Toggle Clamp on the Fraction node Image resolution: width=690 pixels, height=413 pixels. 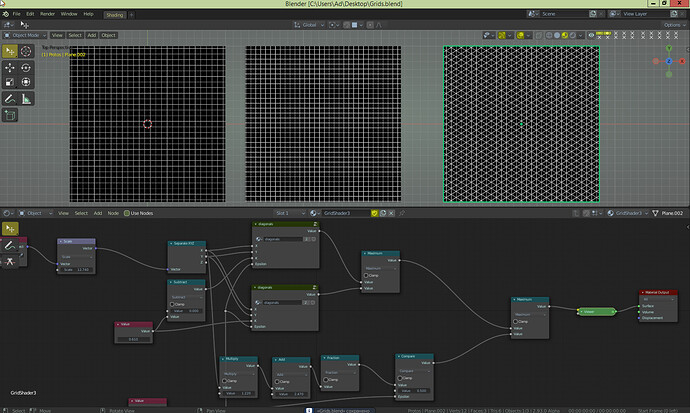pos(326,380)
